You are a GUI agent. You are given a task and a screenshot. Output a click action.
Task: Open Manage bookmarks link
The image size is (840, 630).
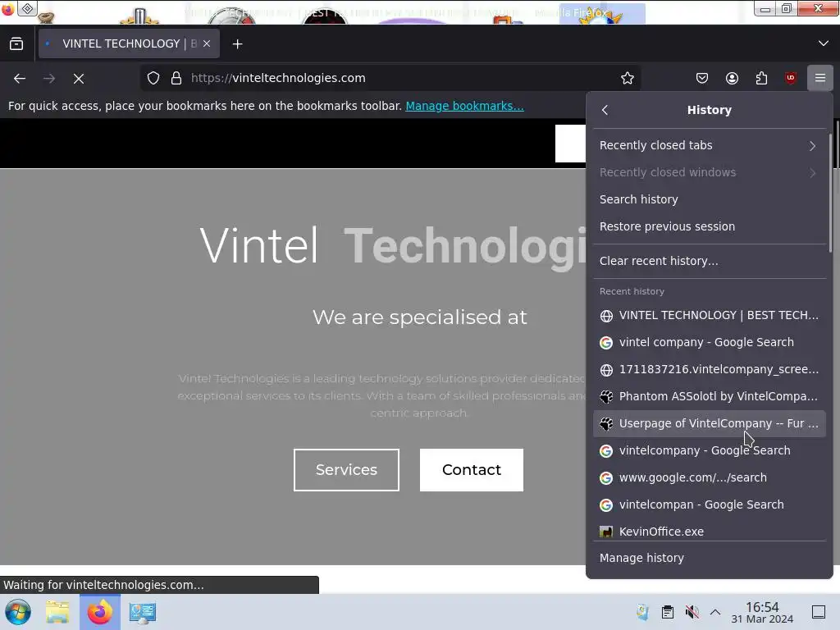[x=464, y=106]
